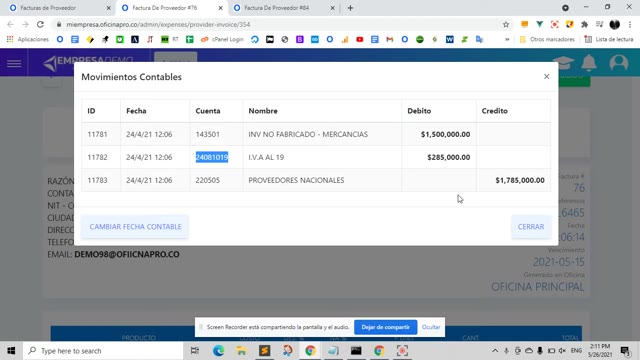Open the Aplicaciones bookmarks shortcut
This screenshot has height=360, width=640.
point(28,39)
